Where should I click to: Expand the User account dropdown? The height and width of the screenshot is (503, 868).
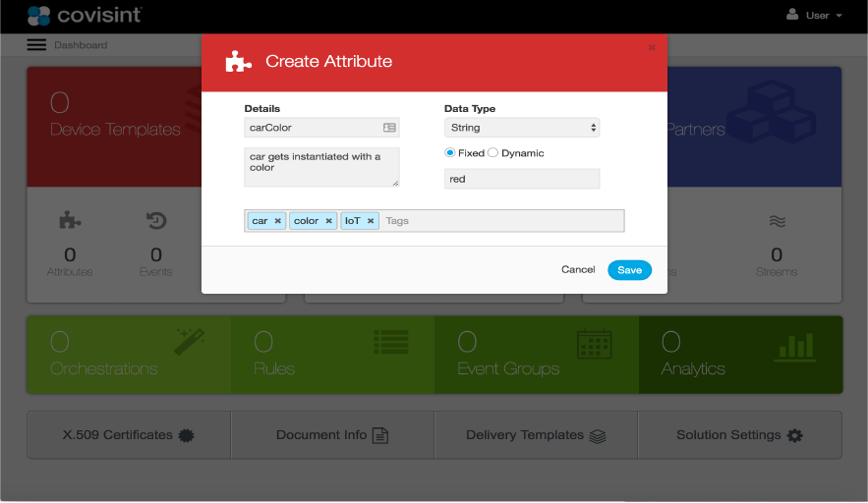816,16
